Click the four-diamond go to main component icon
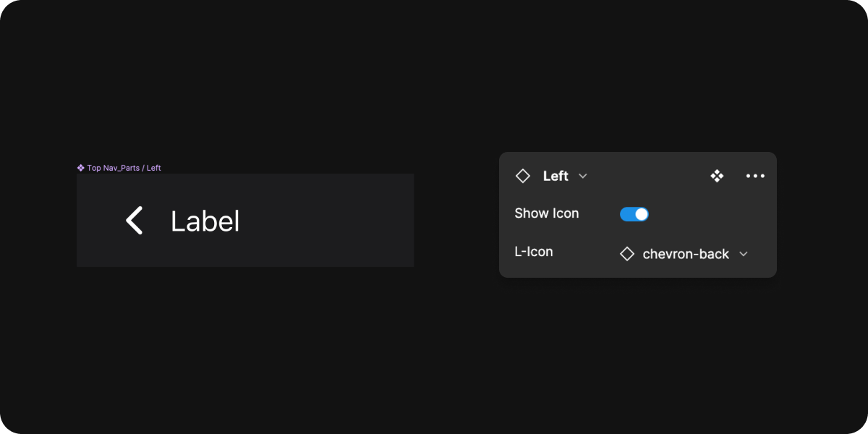Image resolution: width=868 pixels, height=434 pixels. 717,176
